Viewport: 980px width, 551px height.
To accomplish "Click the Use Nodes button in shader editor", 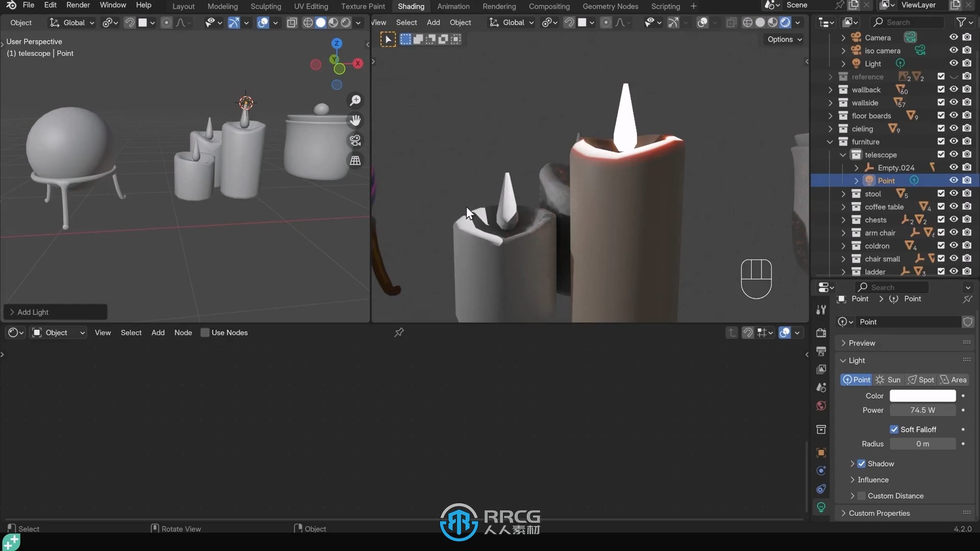I will (x=205, y=332).
